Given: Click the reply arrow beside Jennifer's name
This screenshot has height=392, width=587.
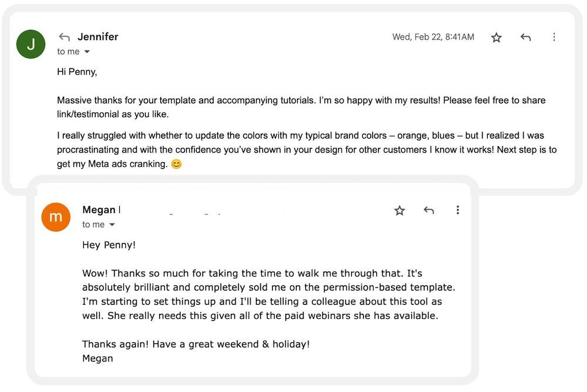Looking at the screenshot, I should point(65,38).
